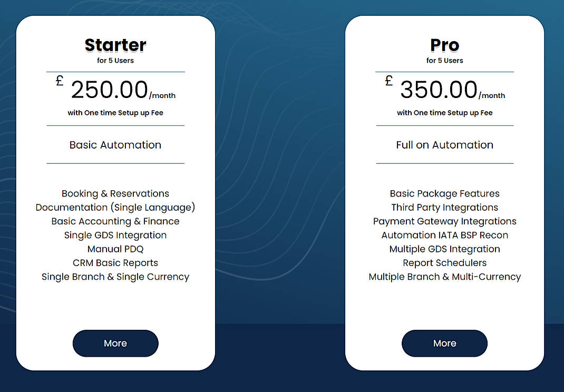Click Multiple GDS Integration feature
Viewport: 564px width, 392px height.
(444, 249)
